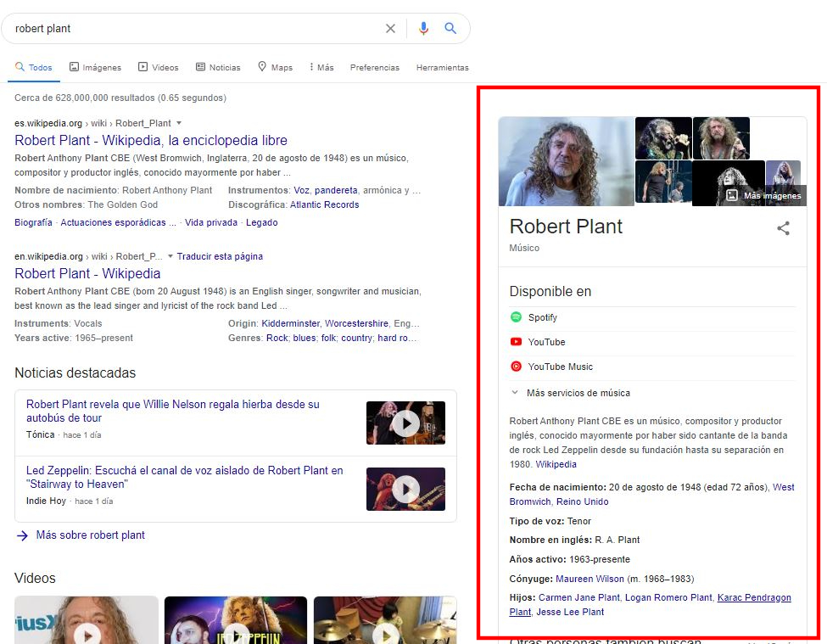Open the large Robert Plant portrait photo

tap(566, 161)
